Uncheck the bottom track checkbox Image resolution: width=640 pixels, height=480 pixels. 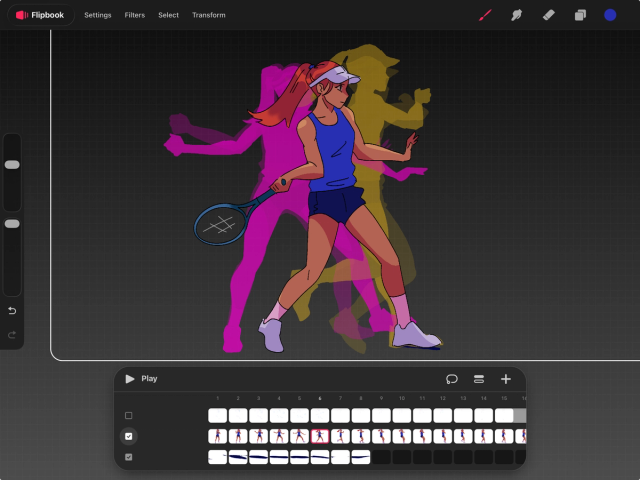[128, 457]
